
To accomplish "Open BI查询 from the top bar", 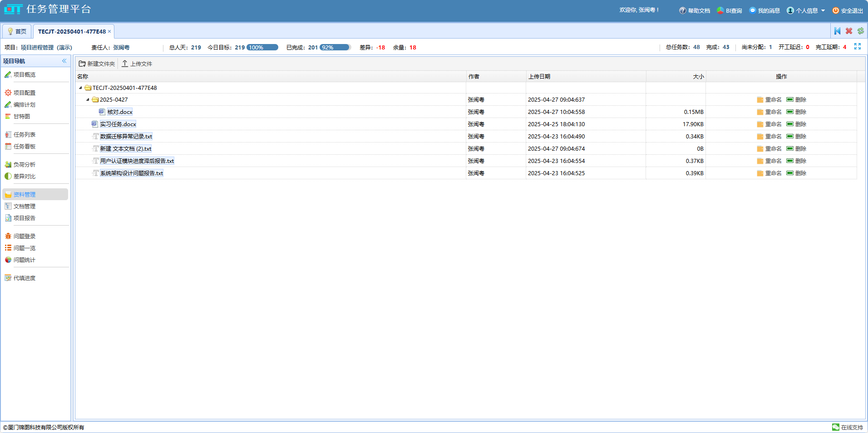I will (730, 10).
